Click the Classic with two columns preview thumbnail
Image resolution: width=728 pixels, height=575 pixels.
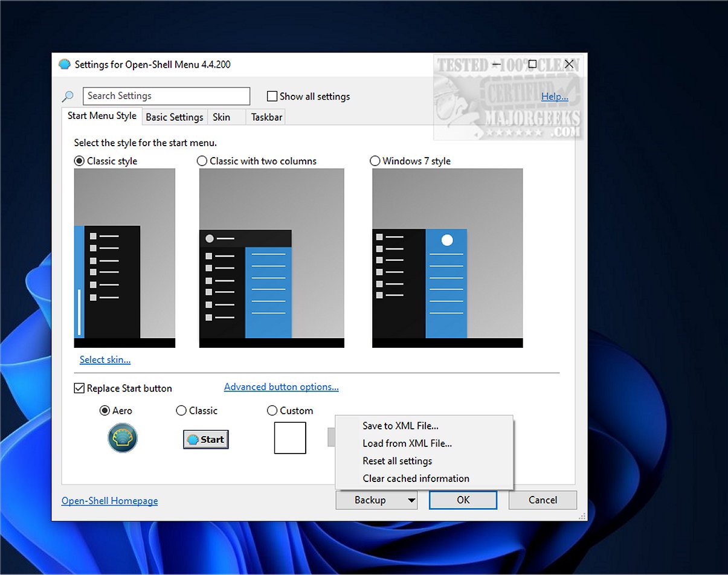pos(272,258)
